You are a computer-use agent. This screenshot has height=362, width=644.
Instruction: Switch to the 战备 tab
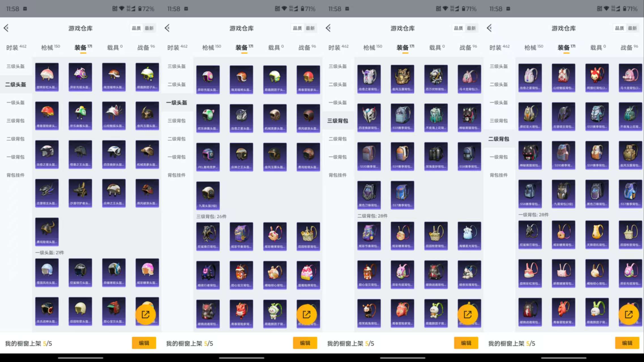[145, 47]
